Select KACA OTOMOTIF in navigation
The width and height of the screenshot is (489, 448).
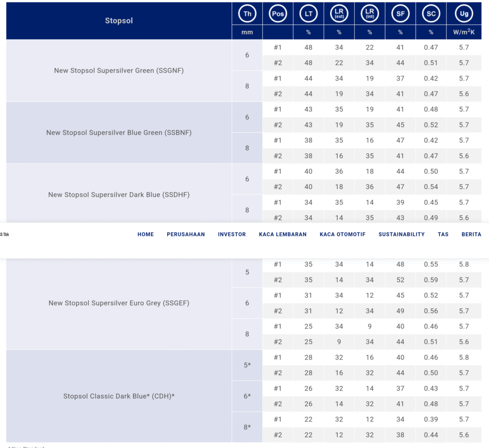click(x=342, y=235)
